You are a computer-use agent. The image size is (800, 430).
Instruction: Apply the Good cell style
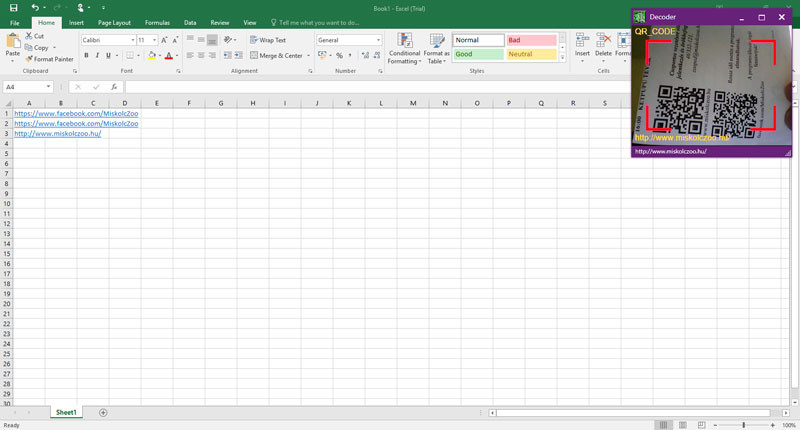478,54
